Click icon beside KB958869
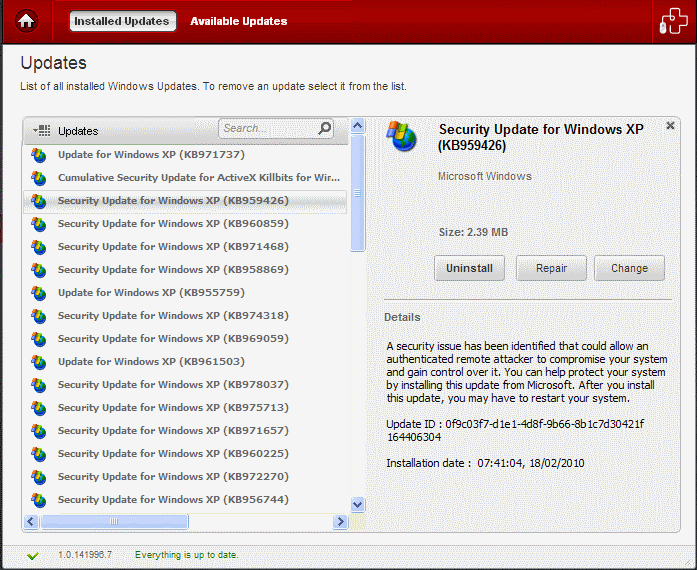Screen dimensions: 697x570 click(x=39, y=270)
